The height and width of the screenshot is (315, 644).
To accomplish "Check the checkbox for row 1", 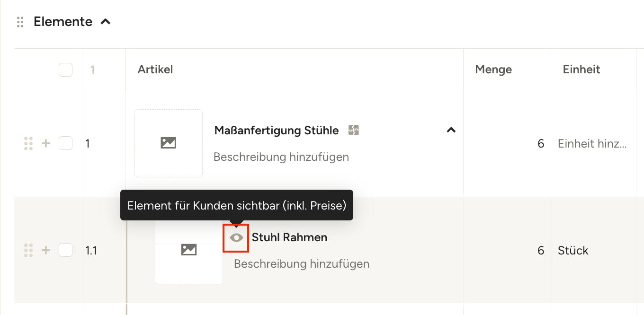I will pyautogui.click(x=65, y=143).
